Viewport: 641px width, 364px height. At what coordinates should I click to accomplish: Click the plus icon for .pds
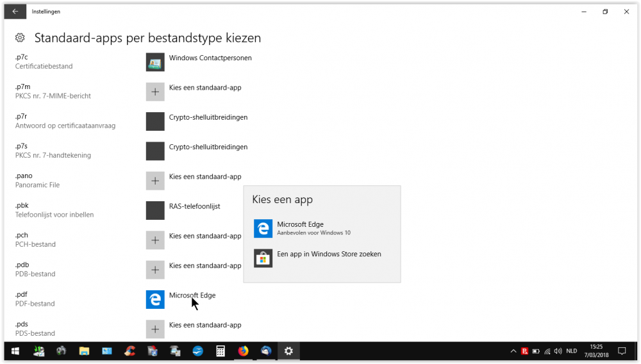[155, 329]
